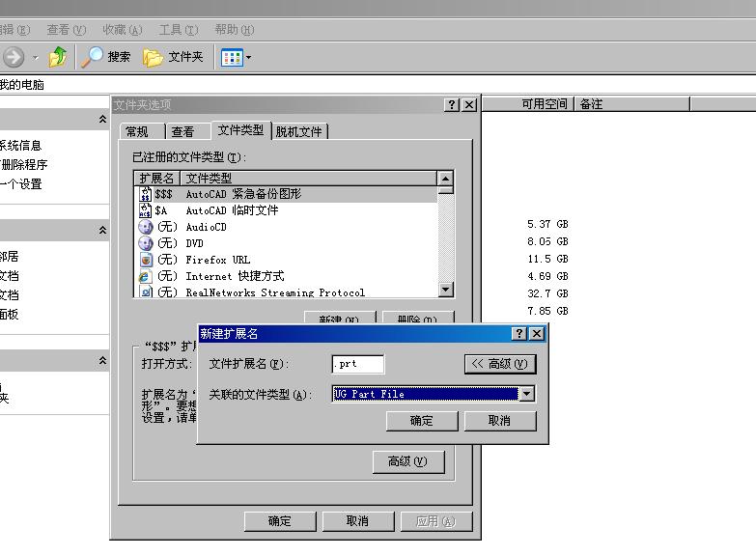756x556 pixels.
Task: Close the 新建扩展名 dialog
Action: pos(537,334)
